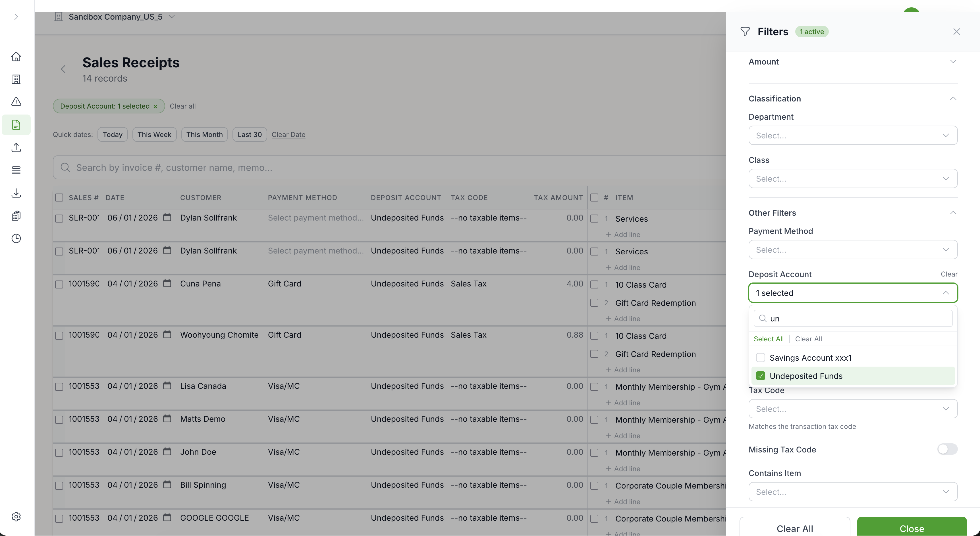Screen dimensions: 980x536
Task: Open the building/company sidebar icon
Action: coord(16,79)
